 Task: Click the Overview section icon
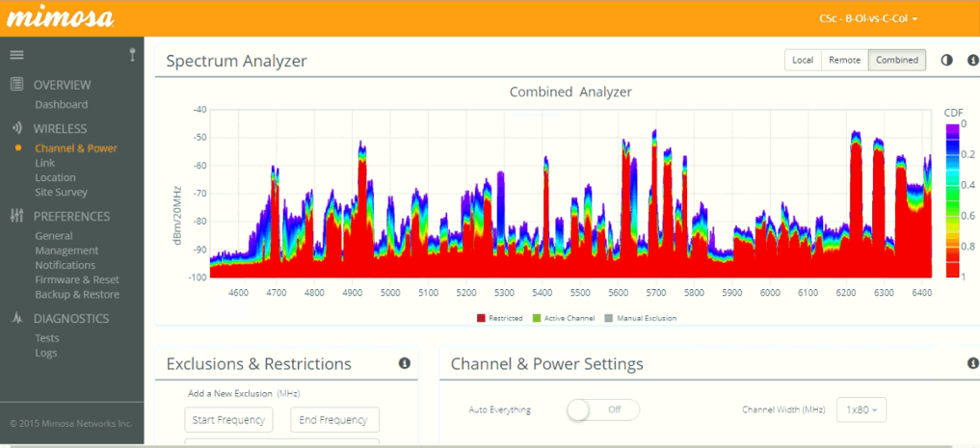tap(16, 85)
